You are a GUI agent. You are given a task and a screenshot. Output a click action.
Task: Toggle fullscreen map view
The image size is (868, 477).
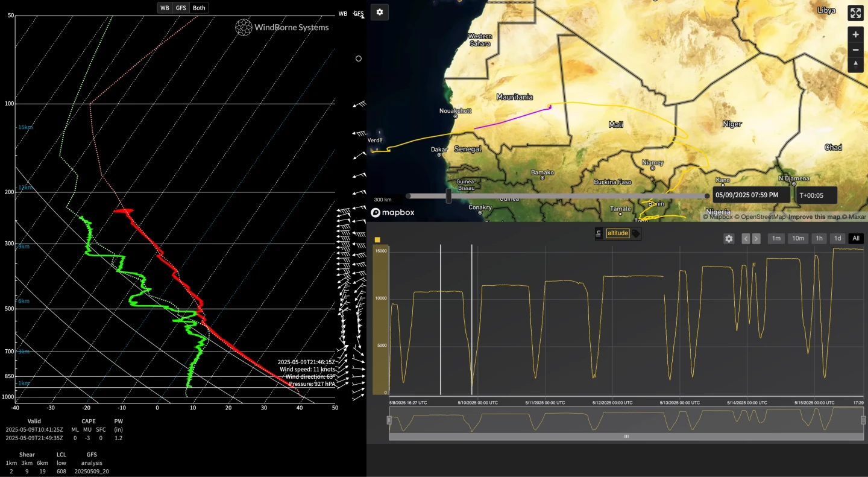[856, 13]
